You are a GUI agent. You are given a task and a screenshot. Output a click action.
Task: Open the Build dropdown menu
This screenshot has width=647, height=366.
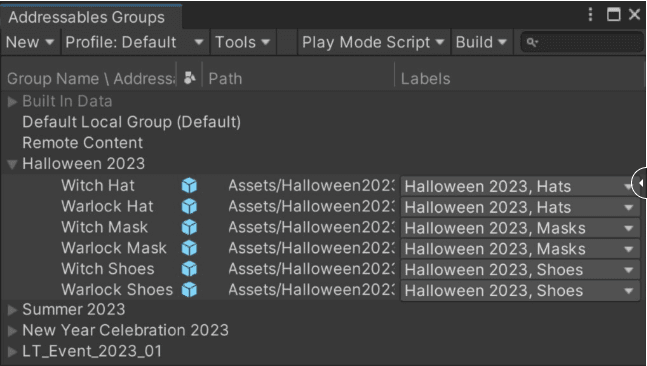(x=482, y=42)
